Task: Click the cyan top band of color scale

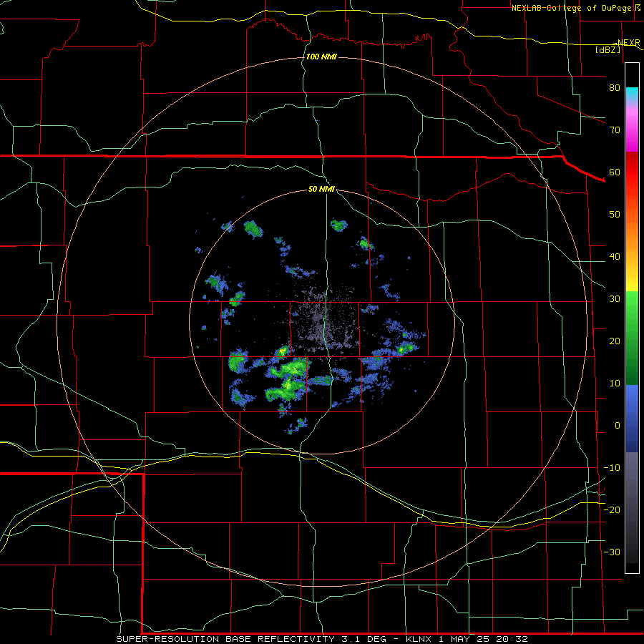Action: [x=632, y=94]
